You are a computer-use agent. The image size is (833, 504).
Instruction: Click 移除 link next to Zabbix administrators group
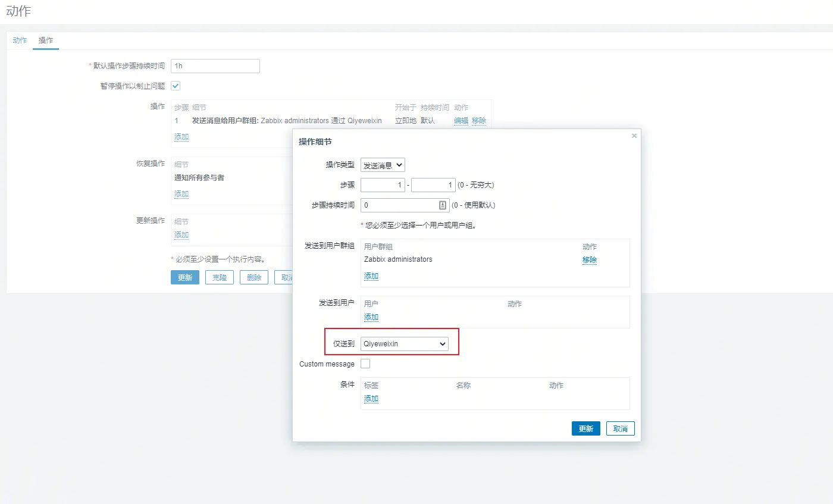tap(589, 259)
